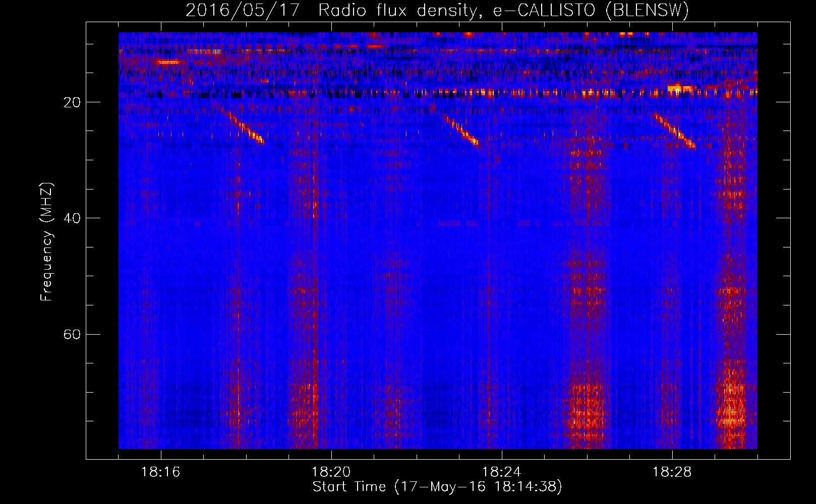Click the 18:20 time tick label
816x504 pixels.
click(331, 472)
